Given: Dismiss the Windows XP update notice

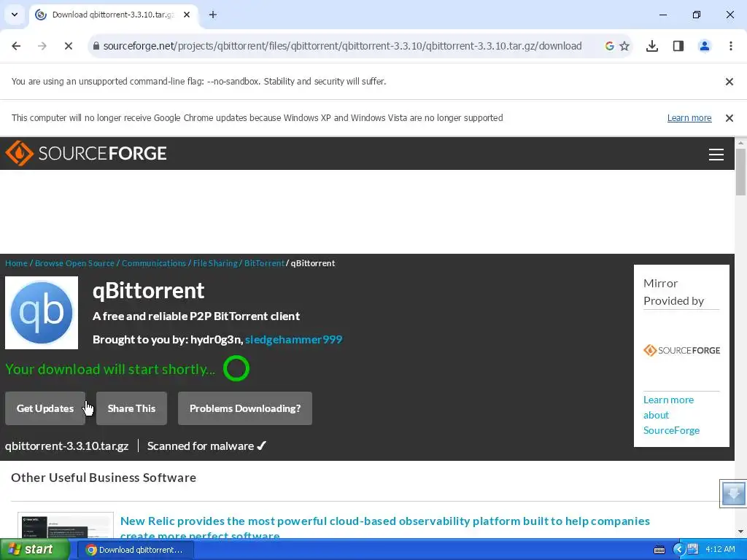Looking at the screenshot, I should tap(729, 118).
